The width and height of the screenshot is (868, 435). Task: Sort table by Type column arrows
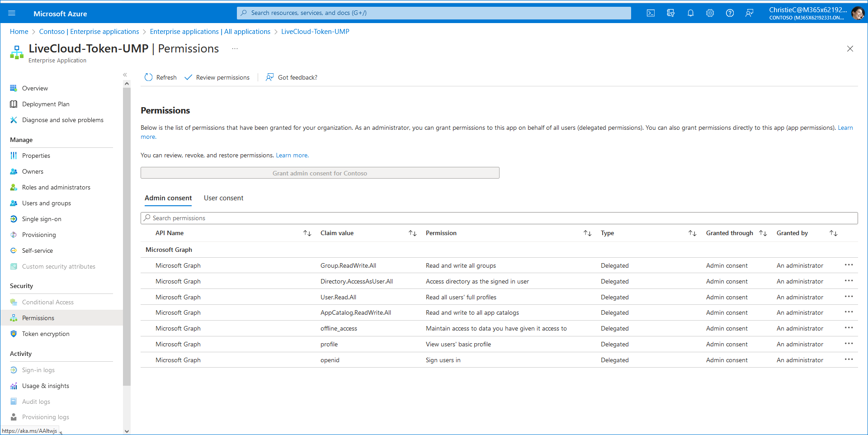point(693,233)
